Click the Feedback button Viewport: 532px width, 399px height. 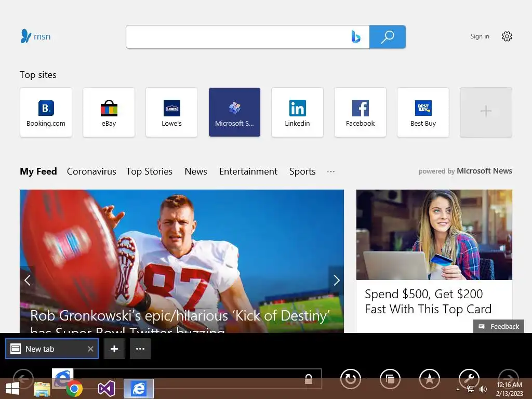499,326
